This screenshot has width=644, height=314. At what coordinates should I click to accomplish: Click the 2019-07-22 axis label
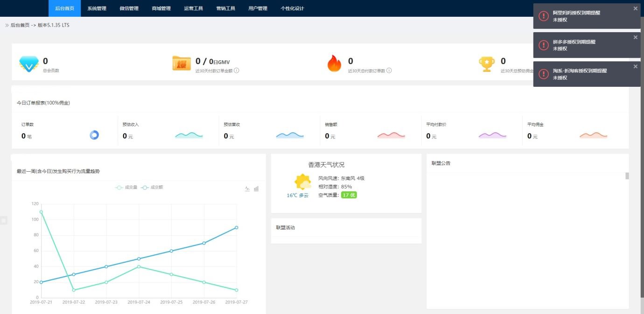pyautogui.click(x=74, y=302)
